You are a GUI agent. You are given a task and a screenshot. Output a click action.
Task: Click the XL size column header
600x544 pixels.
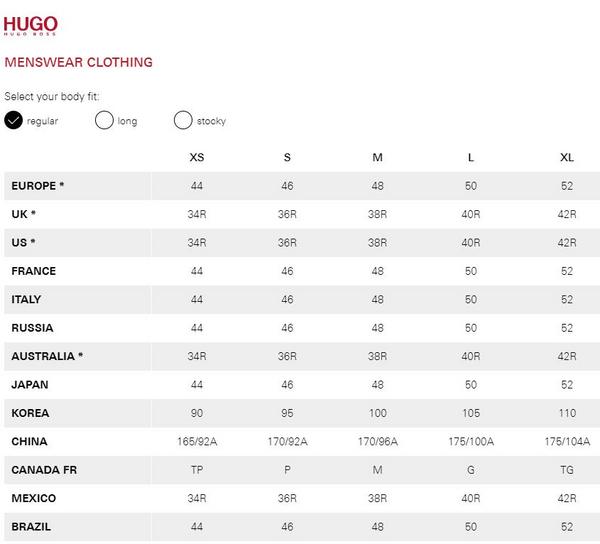[x=567, y=157]
